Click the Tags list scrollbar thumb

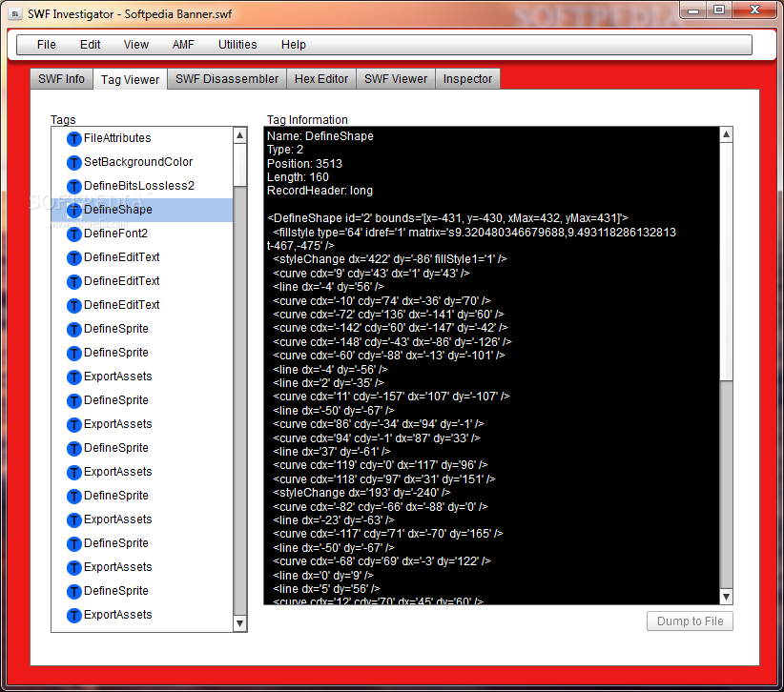[240, 165]
